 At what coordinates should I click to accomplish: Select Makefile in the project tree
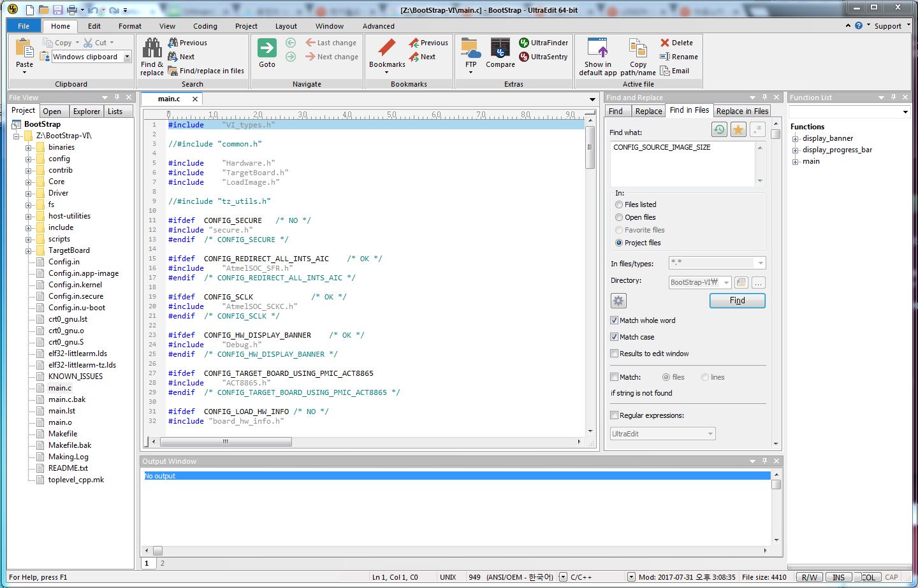62,434
